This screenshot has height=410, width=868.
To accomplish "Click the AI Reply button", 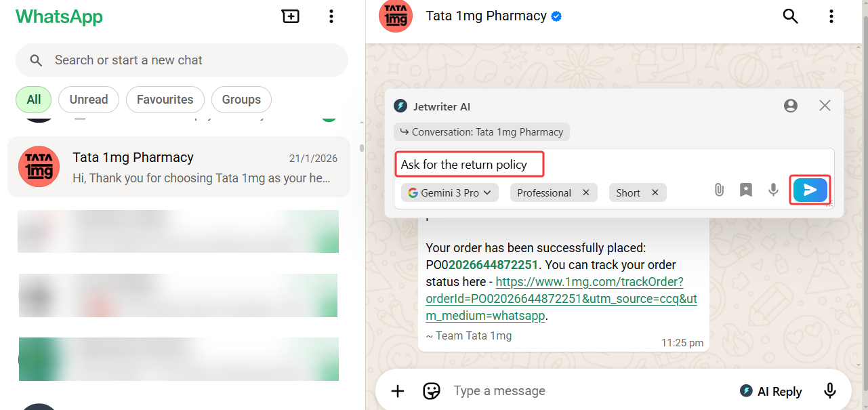I will [x=771, y=391].
